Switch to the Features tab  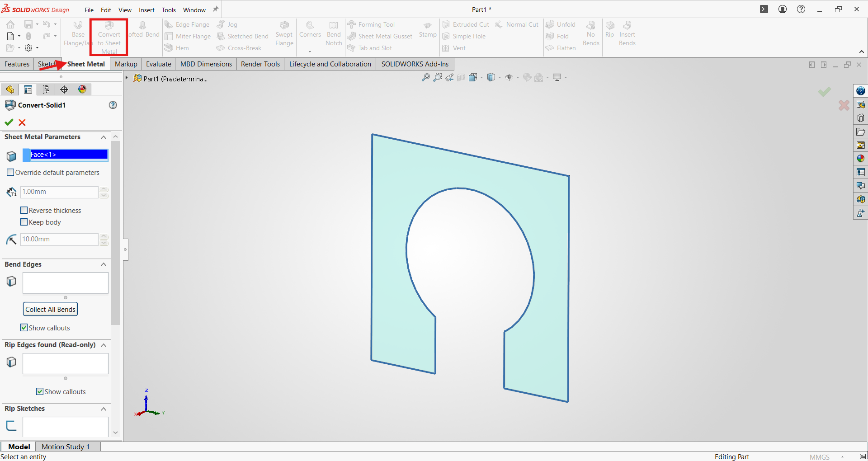coord(17,64)
